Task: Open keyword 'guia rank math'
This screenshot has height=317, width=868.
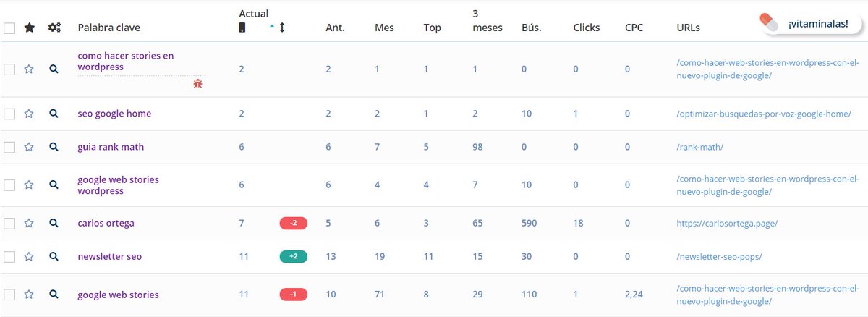Action: coord(111,147)
